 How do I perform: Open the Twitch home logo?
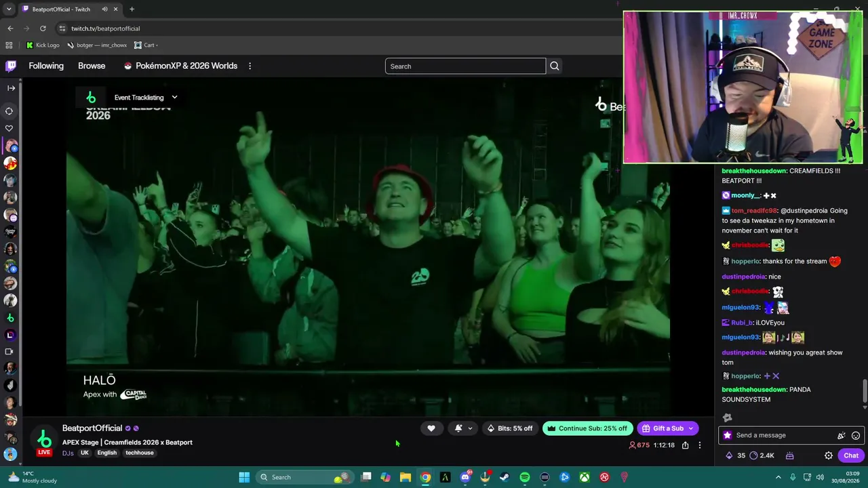pos(11,66)
